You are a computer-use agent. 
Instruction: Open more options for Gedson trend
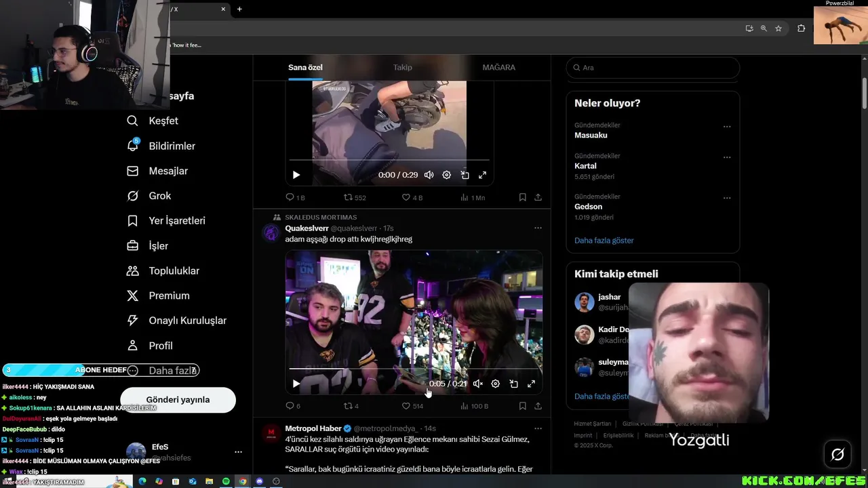pos(727,198)
